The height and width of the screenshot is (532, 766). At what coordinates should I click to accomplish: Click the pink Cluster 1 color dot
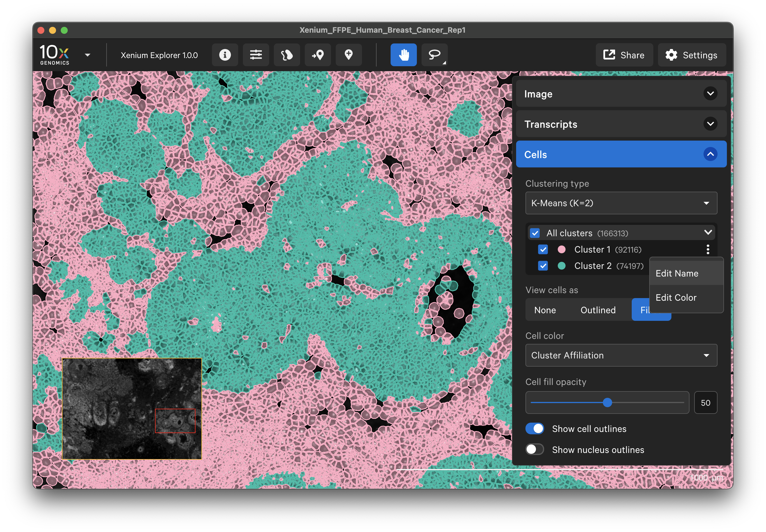point(561,249)
